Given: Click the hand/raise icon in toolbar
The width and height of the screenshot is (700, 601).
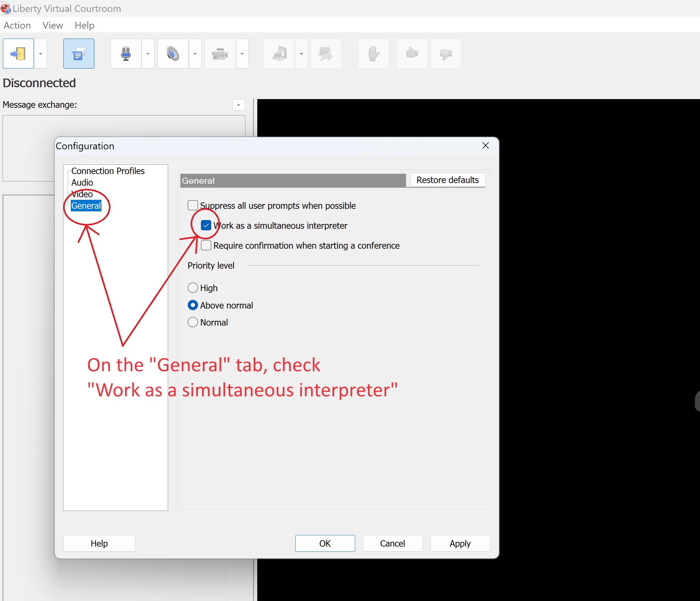Looking at the screenshot, I should click(x=372, y=53).
